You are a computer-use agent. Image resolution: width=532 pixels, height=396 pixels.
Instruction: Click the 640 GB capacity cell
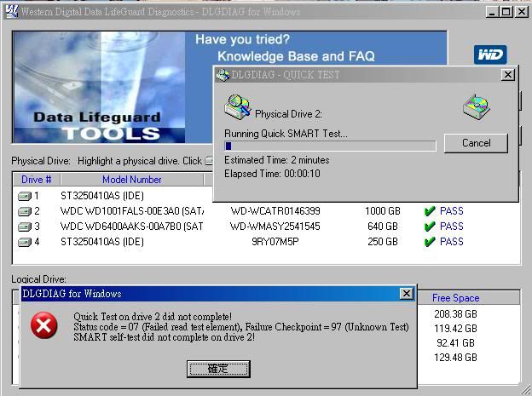(383, 227)
